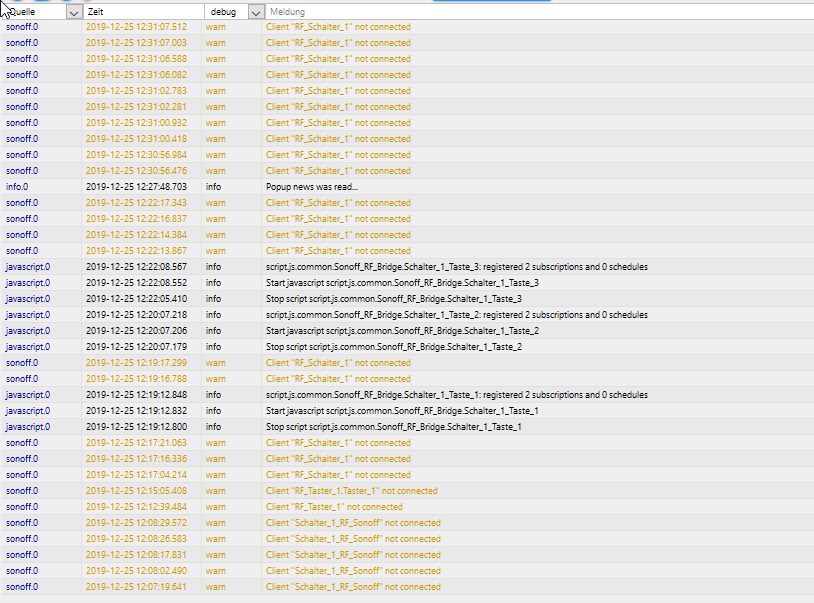
Task: Click the 'Start javascript' Schalter_1_Taste_2 entry
Action: click(402, 331)
